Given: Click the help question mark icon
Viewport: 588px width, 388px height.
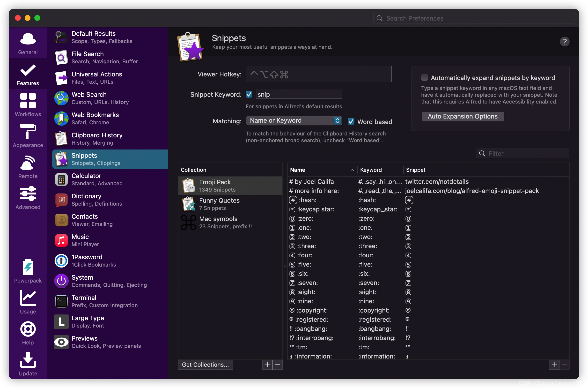Looking at the screenshot, I should pyautogui.click(x=564, y=42).
